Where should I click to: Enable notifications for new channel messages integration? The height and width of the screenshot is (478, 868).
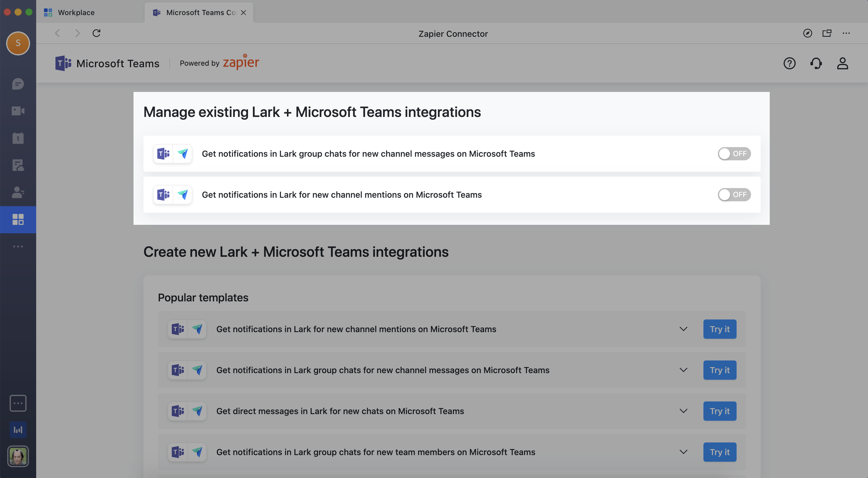(x=734, y=154)
